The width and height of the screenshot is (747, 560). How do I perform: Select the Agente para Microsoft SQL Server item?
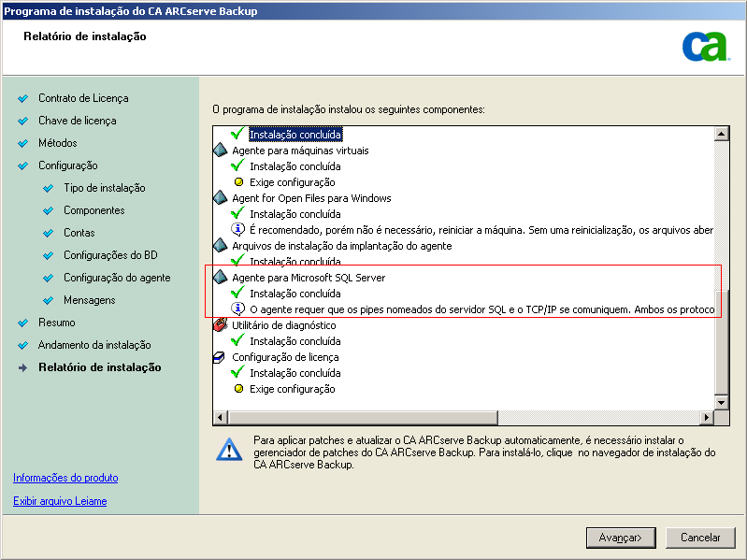(x=309, y=278)
